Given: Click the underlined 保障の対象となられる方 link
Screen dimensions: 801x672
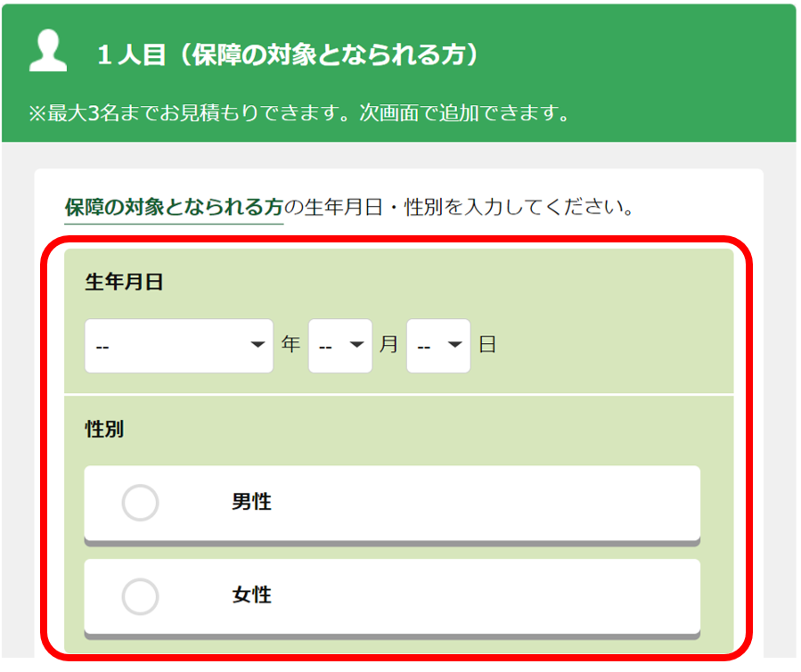Looking at the screenshot, I should [x=174, y=208].
